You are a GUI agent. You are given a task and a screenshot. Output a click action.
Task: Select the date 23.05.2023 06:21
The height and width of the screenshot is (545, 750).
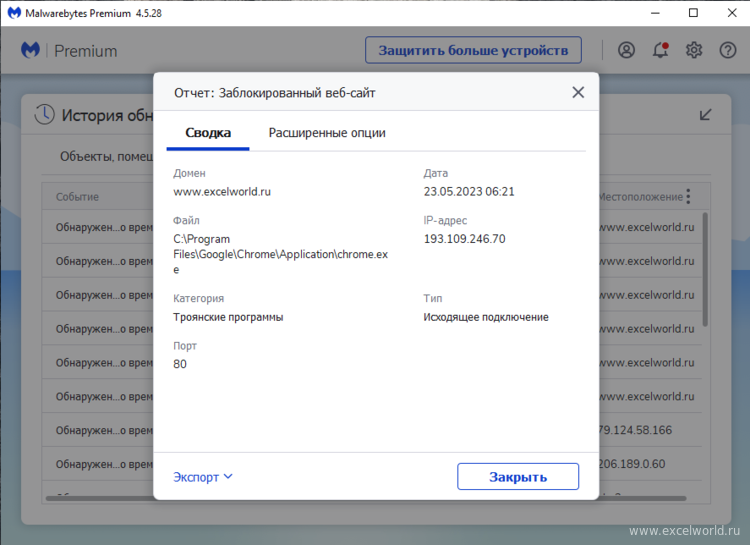[x=469, y=191]
